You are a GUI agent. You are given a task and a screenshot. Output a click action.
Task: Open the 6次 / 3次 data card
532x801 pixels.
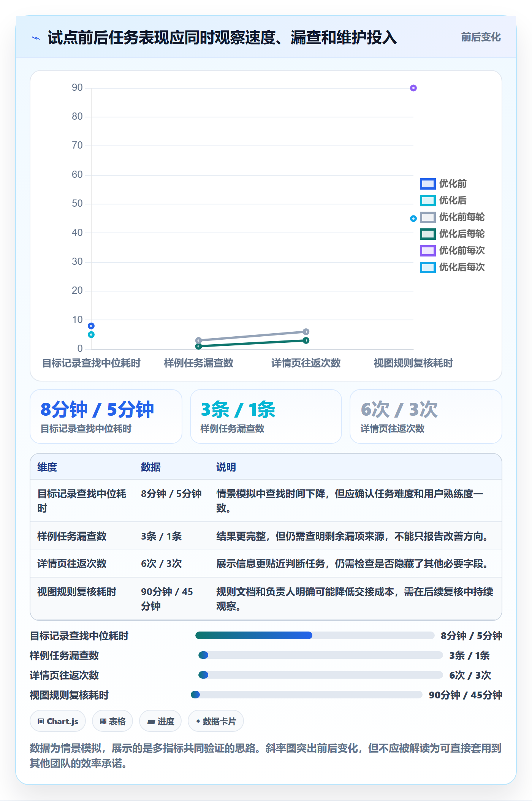426,416
